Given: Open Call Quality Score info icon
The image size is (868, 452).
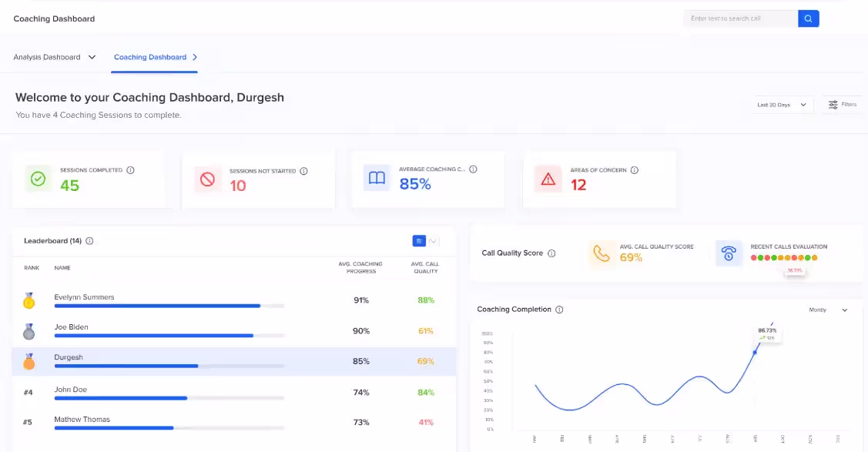Looking at the screenshot, I should click(x=551, y=253).
